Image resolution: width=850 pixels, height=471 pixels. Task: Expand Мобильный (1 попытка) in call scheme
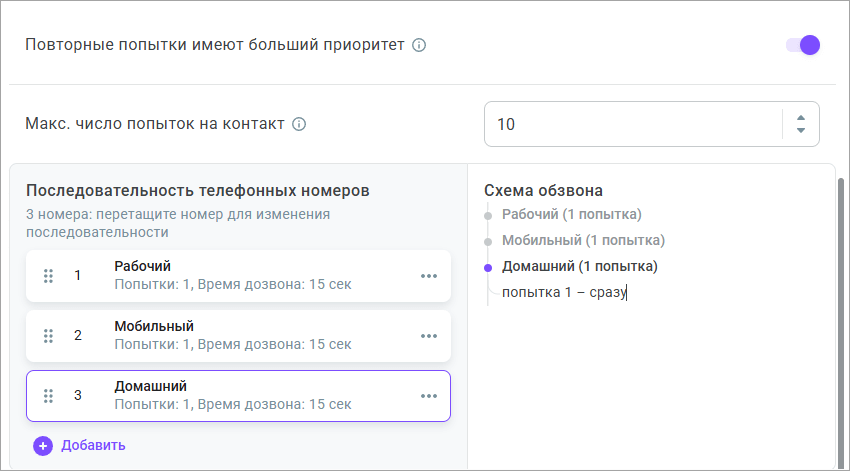click(x=583, y=240)
